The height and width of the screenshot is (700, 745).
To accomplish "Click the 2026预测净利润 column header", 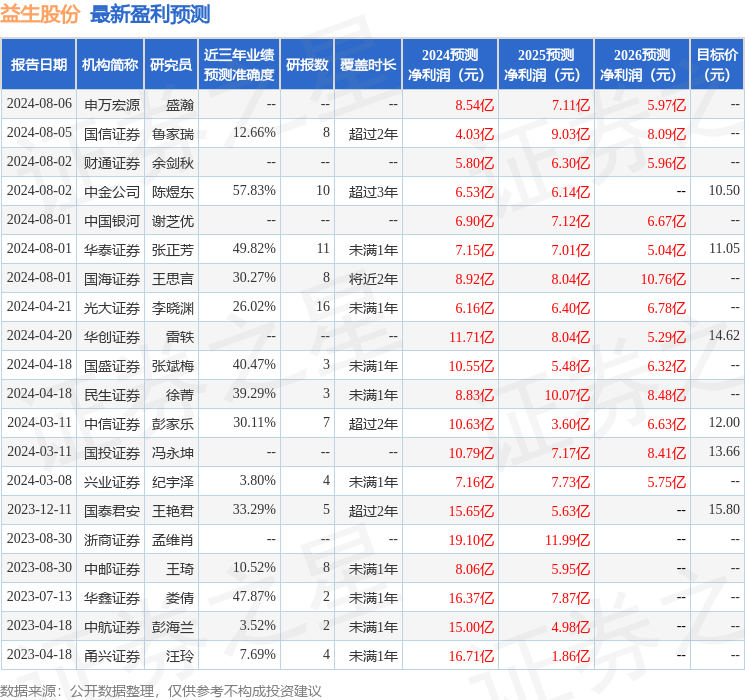I will [x=642, y=65].
